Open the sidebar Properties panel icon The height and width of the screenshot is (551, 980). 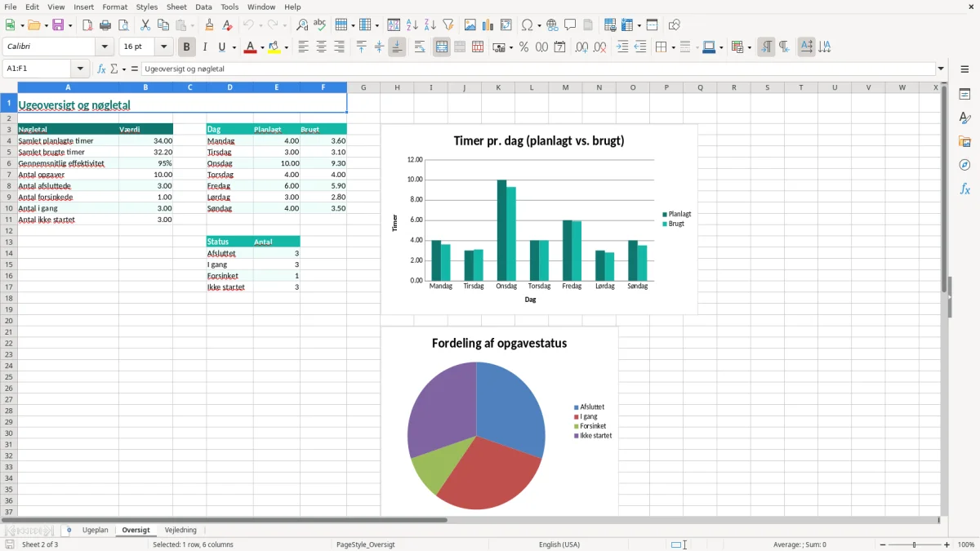964,95
